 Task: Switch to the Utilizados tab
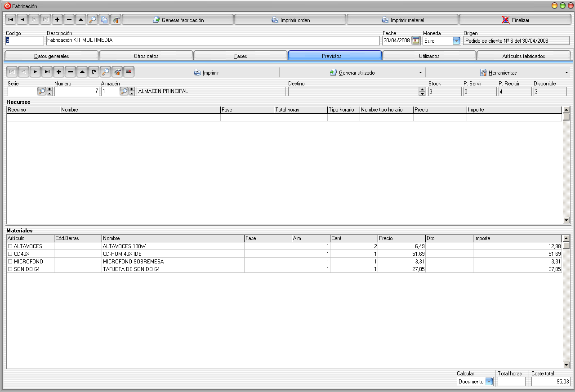point(429,56)
